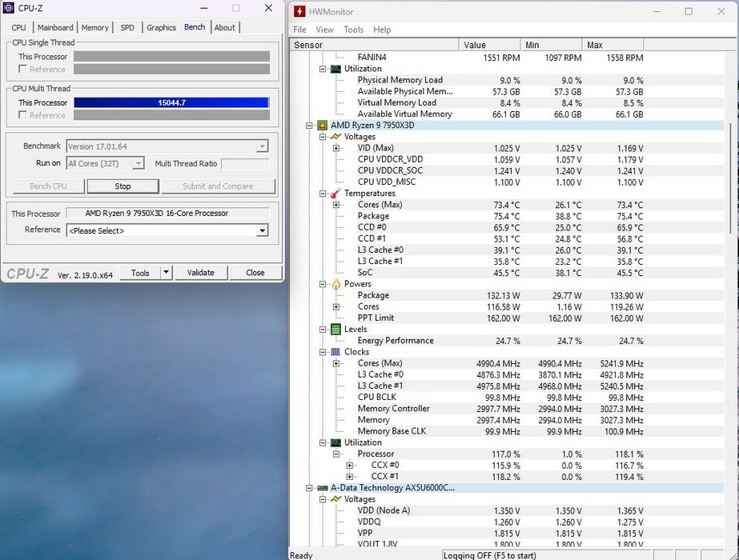Screen dimensions: 739x560
Task: Expand the Cores (Max) temperature row
Action: point(336,205)
